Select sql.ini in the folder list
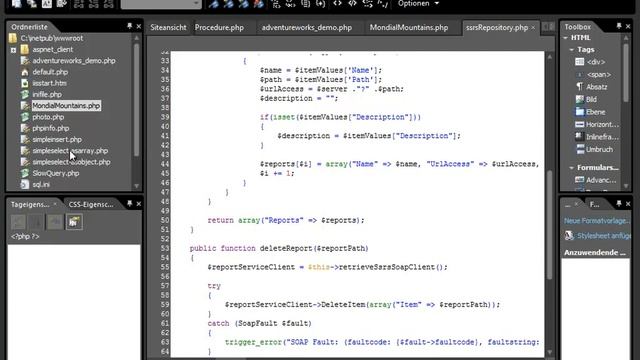This screenshot has width=640, height=360. [x=41, y=184]
